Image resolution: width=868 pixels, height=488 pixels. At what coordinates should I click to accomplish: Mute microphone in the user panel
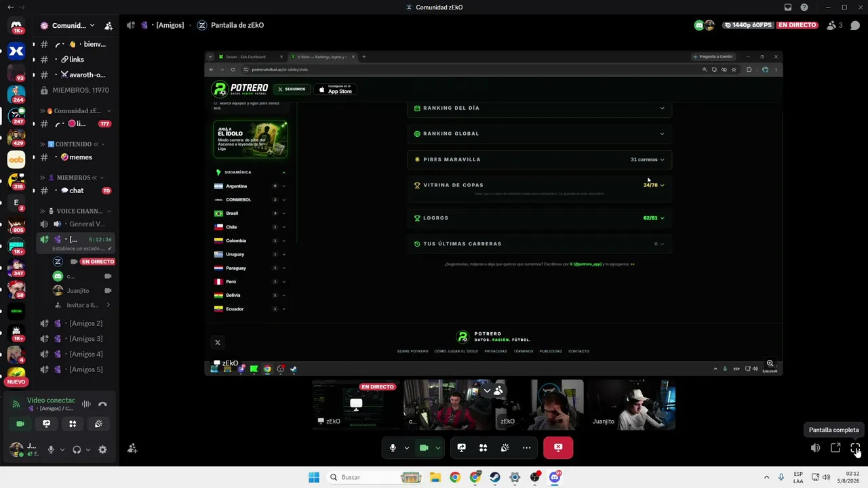coord(51,449)
